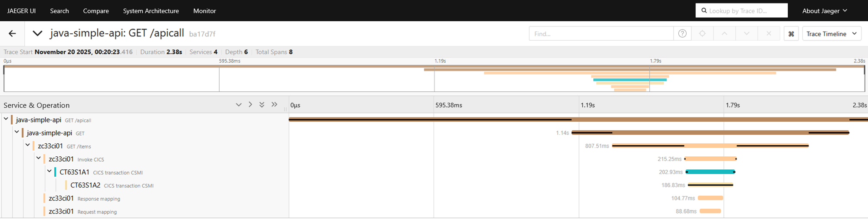This screenshot has width=868, height=220.
Task: Click the Total Spans 8 summary text
Action: coord(274,52)
